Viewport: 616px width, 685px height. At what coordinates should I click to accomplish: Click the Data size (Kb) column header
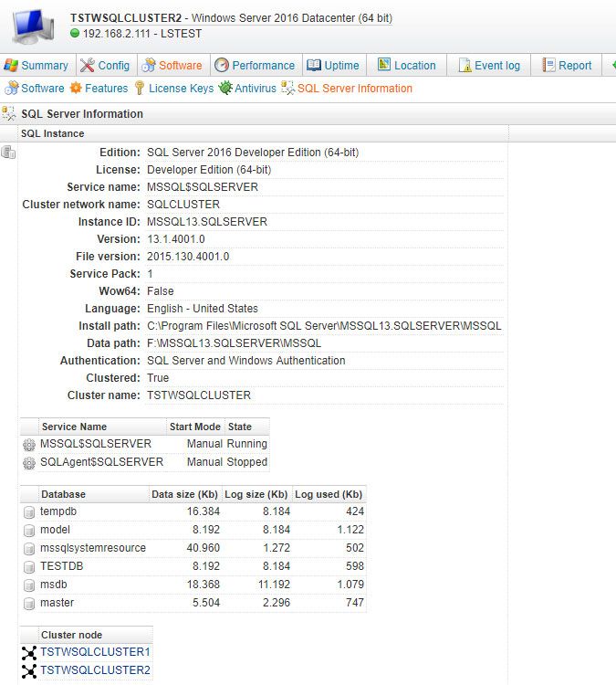click(x=184, y=494)
